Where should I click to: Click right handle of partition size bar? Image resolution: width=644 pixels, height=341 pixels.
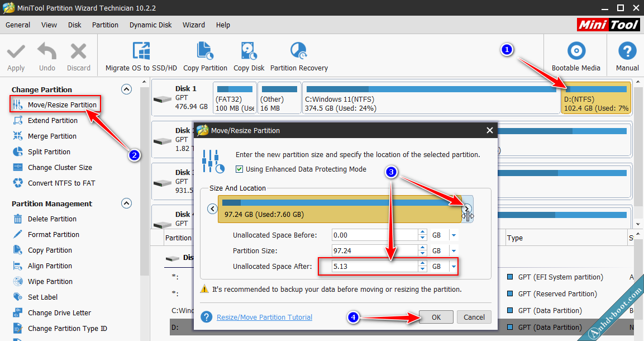pos(466,209)
